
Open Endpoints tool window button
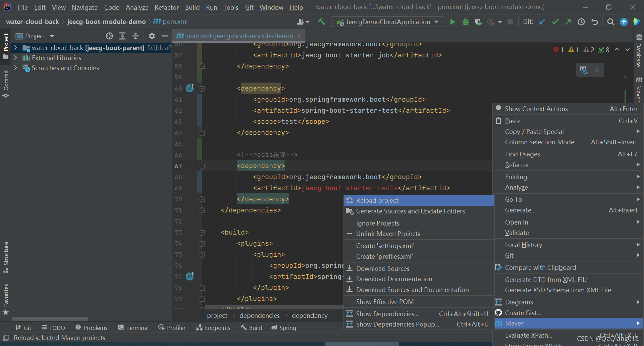pyautogui.click(x=214, y=328)
